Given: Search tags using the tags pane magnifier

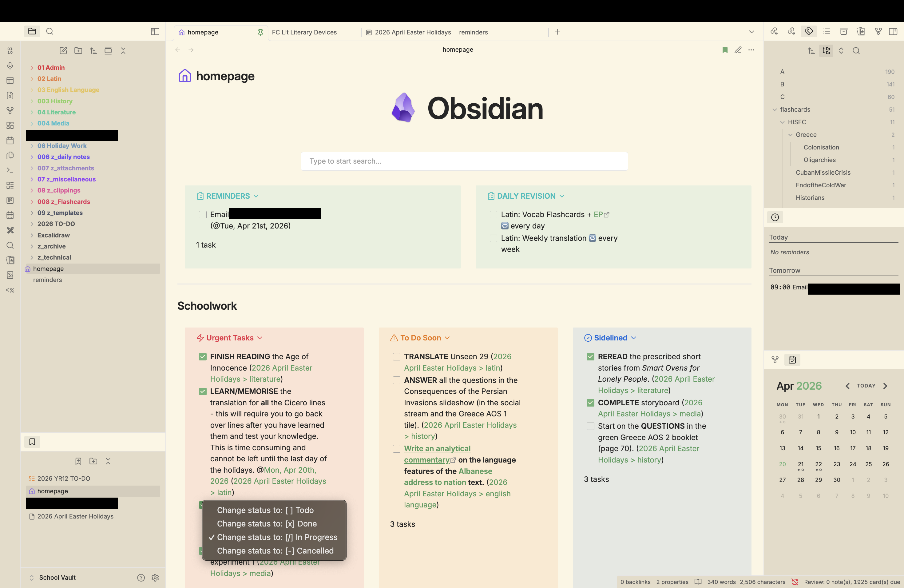Looking at the screenshot, I should 856,50.
